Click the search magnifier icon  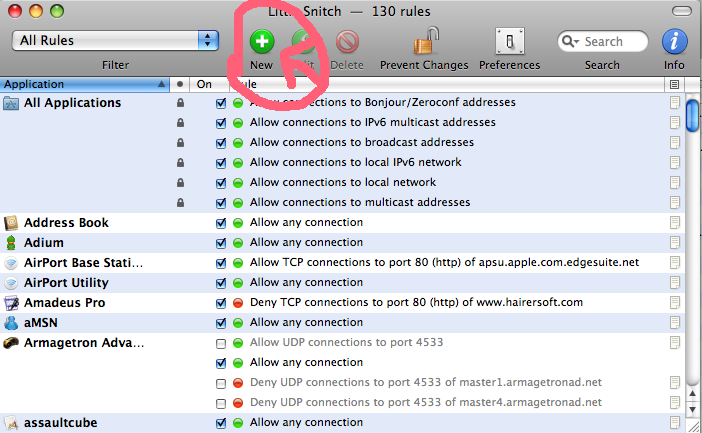pyautogui.click(x=567, y=41)
